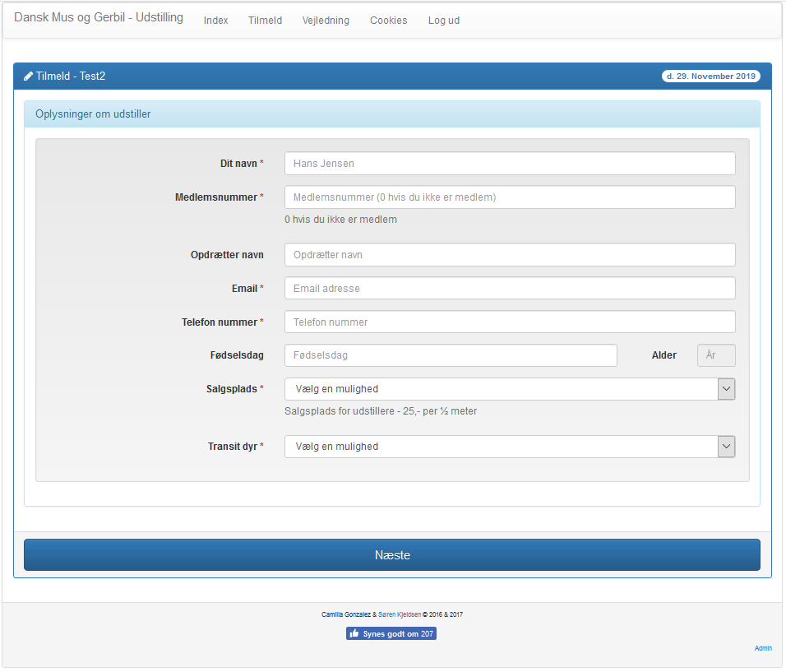
Task: Focus the Dit navn input field
Action: [509, 164]
